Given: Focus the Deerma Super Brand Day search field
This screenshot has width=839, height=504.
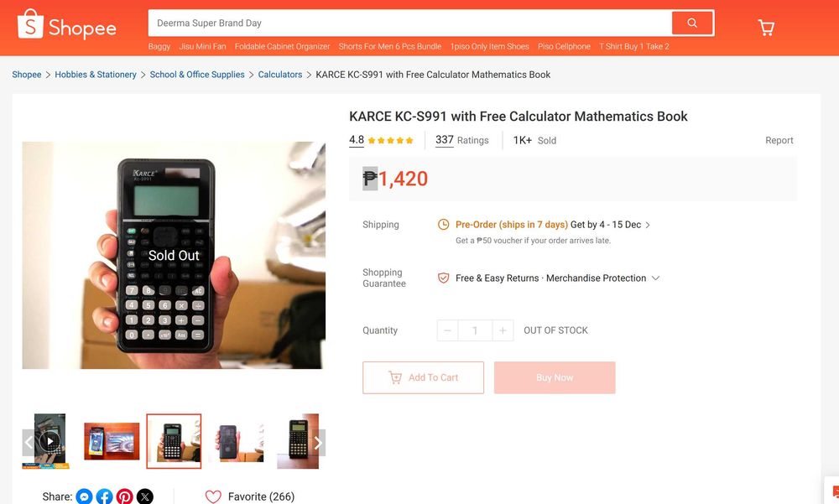Looking at the screenshot, I should tap(410, 23).
